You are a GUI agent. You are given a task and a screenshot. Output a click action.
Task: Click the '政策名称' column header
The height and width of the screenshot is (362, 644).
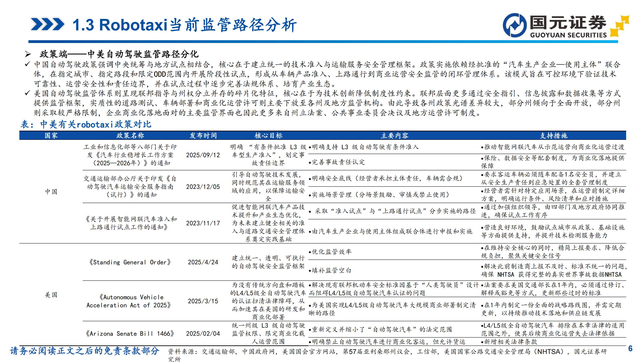[x=130, y=135]
